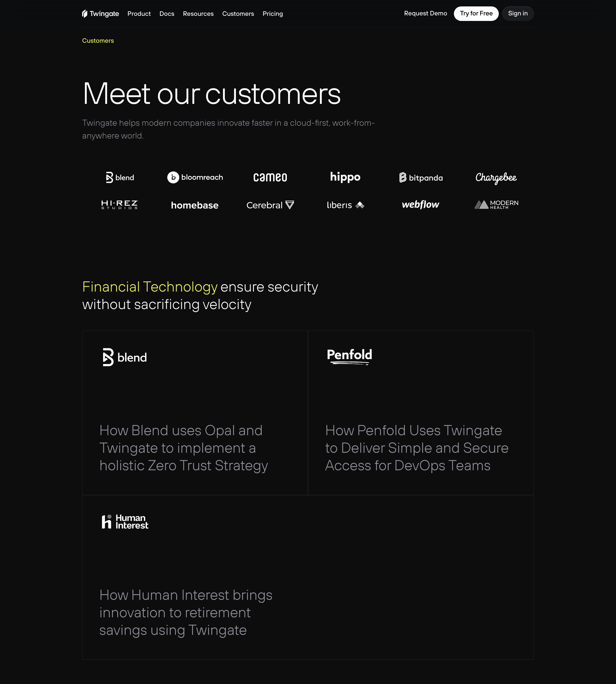Click the liberis logo
This screenshot has width=616, height=684.
coord(345,205)
